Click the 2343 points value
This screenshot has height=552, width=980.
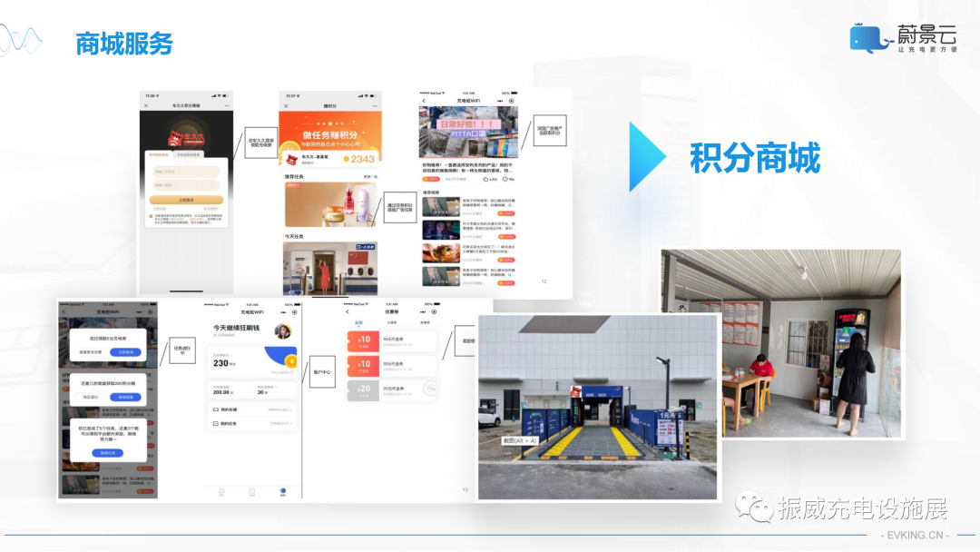click(362, 160)
